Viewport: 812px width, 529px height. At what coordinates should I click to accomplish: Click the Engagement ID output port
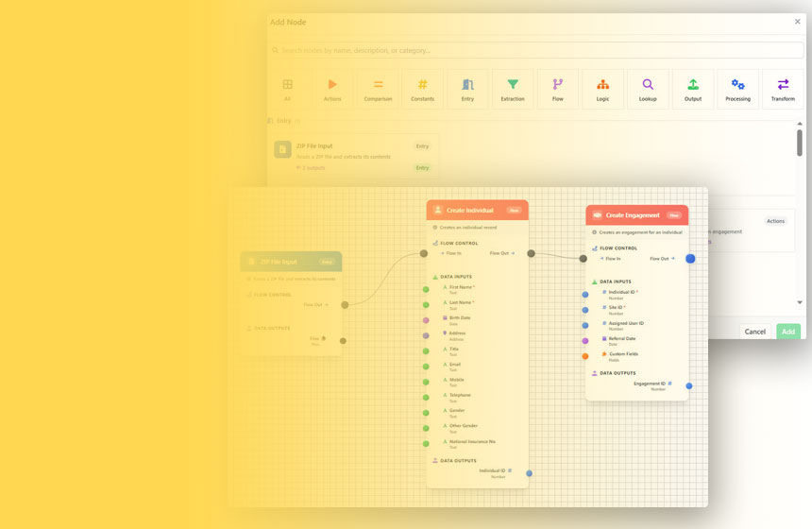coord(689,385)
